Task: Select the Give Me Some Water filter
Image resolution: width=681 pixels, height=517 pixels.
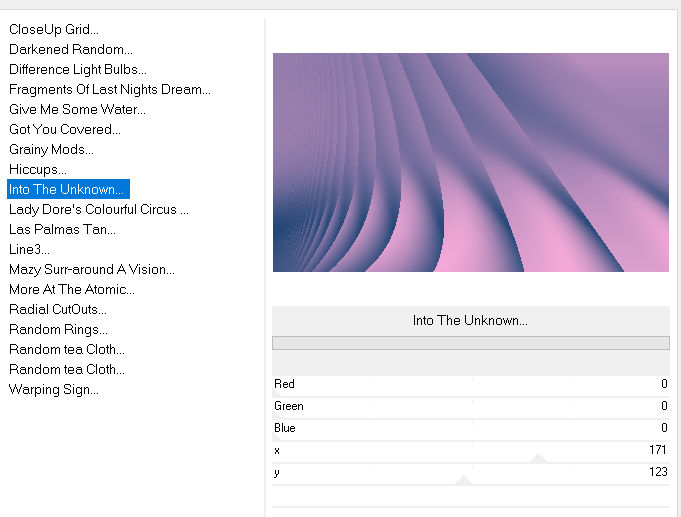Action: 77,110
